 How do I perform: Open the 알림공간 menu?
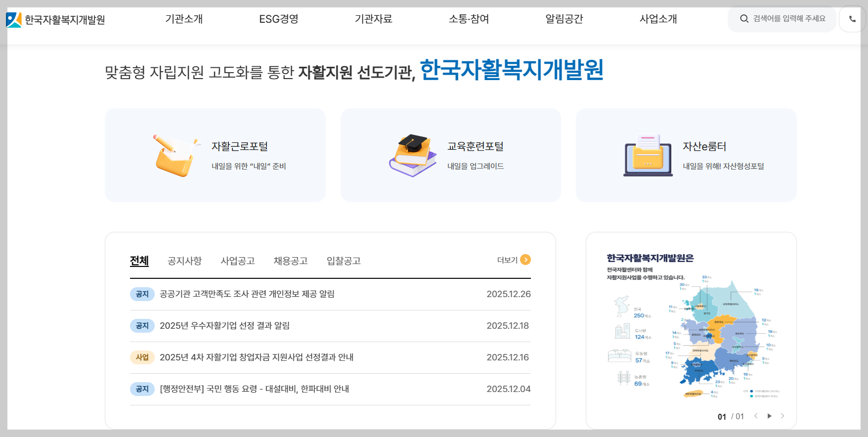(x=564, y=19)
